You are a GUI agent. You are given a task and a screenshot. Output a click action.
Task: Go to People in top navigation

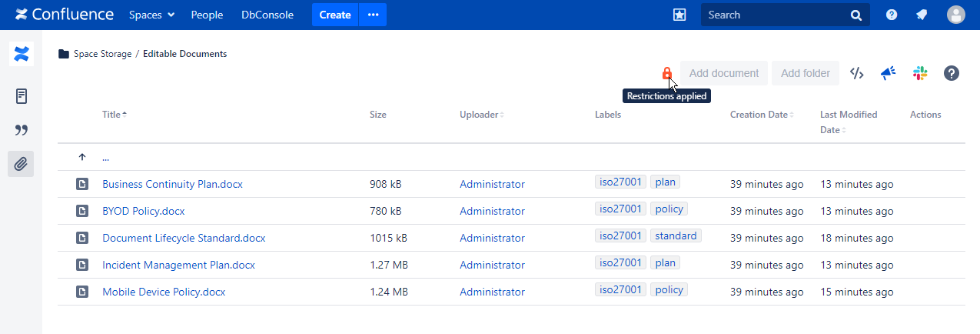[x=207, y=15]
